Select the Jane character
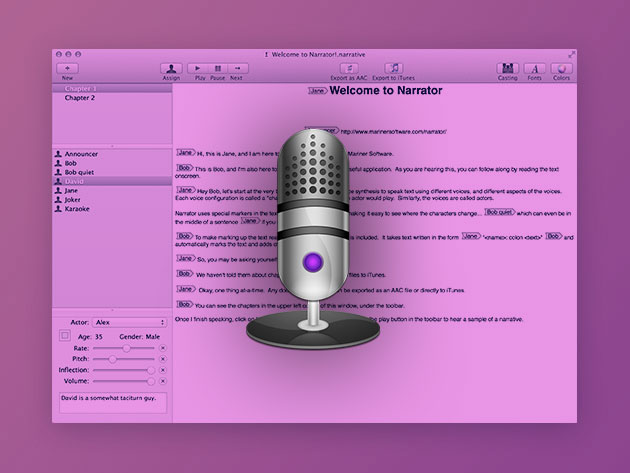630x473 pixels. tap(112, 190)
